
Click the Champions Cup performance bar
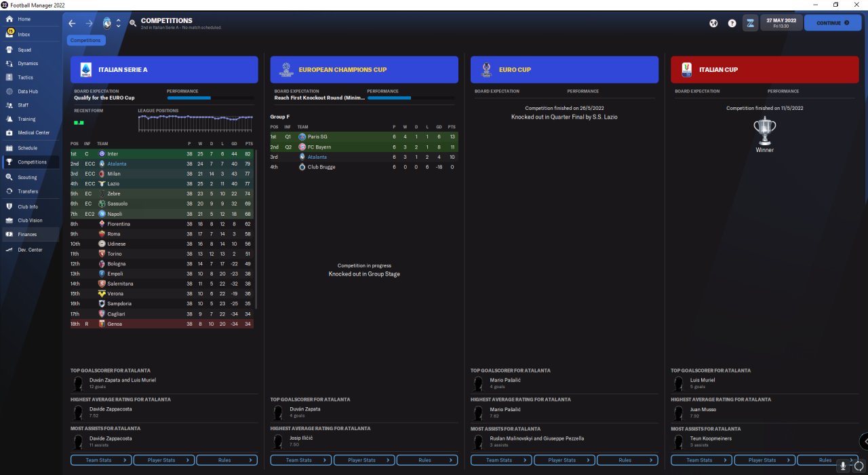pyautogui.click(x=410, y=98)
